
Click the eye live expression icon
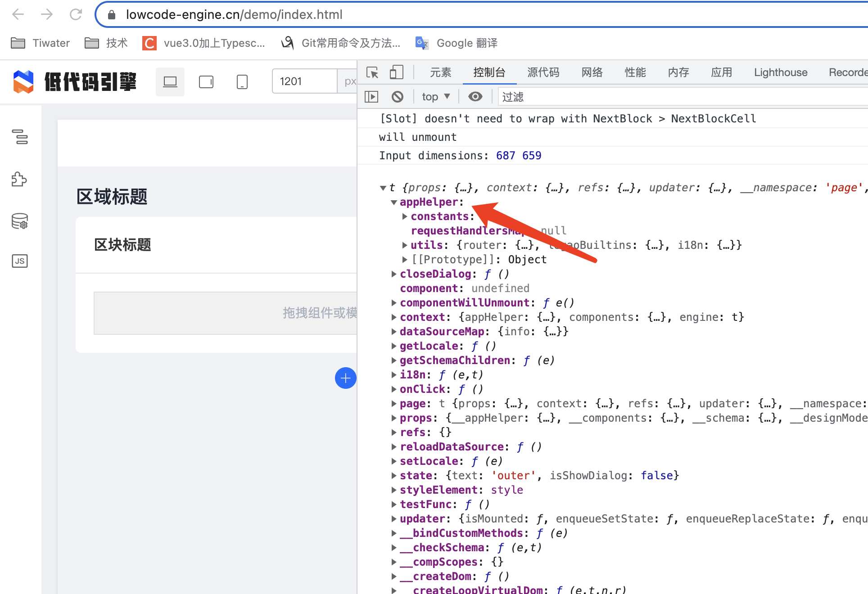(x=475, y=97)
